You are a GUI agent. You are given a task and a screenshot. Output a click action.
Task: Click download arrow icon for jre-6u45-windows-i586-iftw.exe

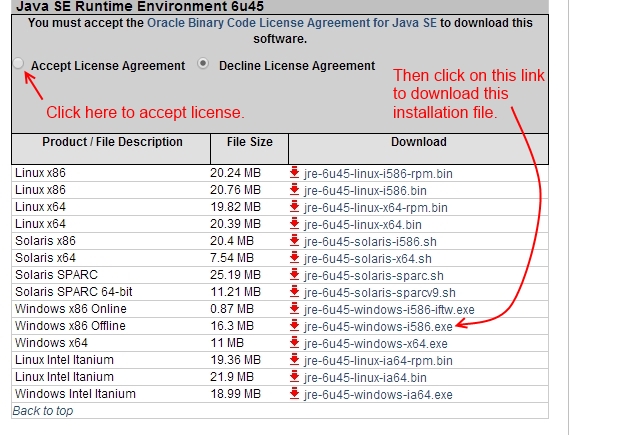pyautogui.click(x=294, y=309)
